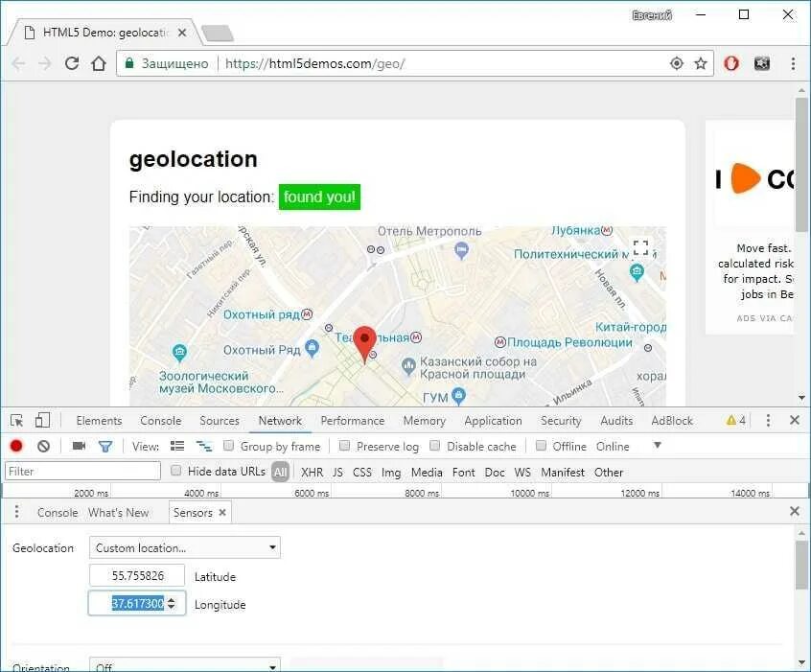The height and width of the screenshot is (672, 811).
Task: Filter requests by Font
Action: [x=463, y=472]
